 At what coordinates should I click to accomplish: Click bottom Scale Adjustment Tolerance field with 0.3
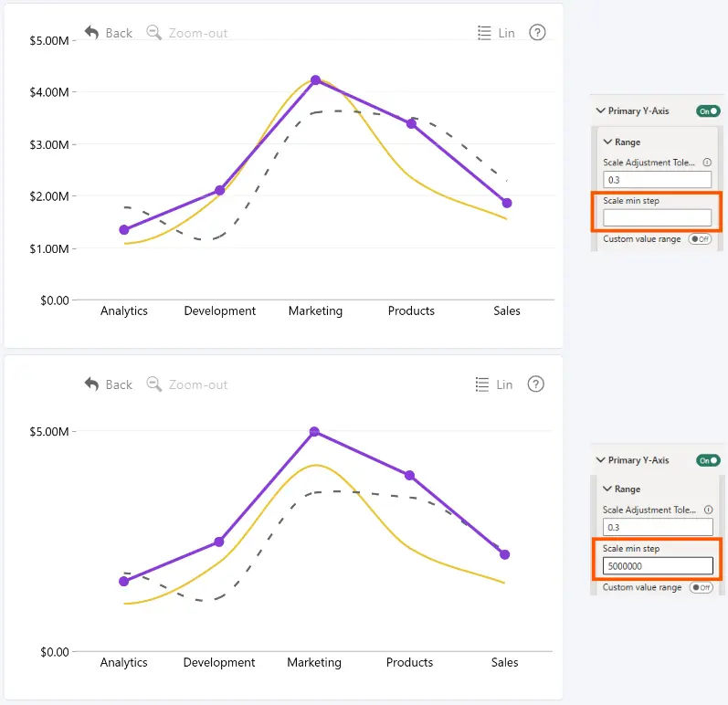point(658,527)
